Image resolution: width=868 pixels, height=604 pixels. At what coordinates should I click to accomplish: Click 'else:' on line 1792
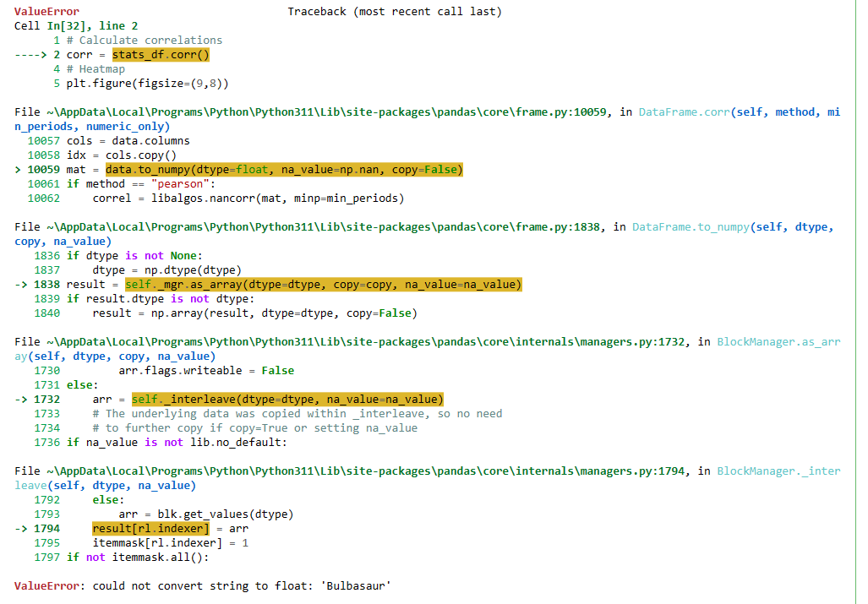(x=108, y=501)
